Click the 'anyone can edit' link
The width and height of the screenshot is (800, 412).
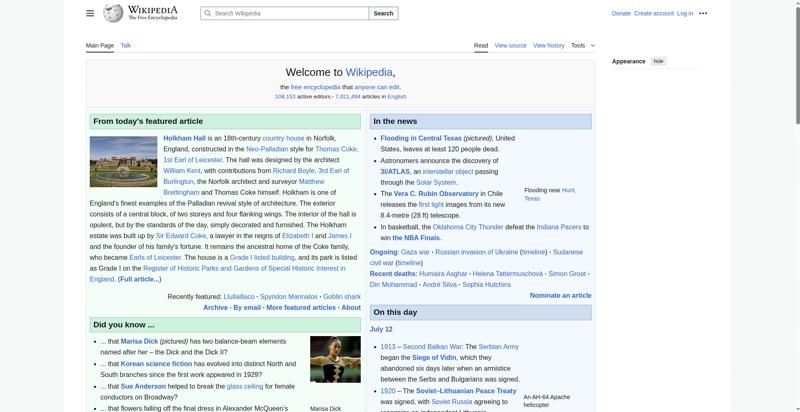[377, 87]
